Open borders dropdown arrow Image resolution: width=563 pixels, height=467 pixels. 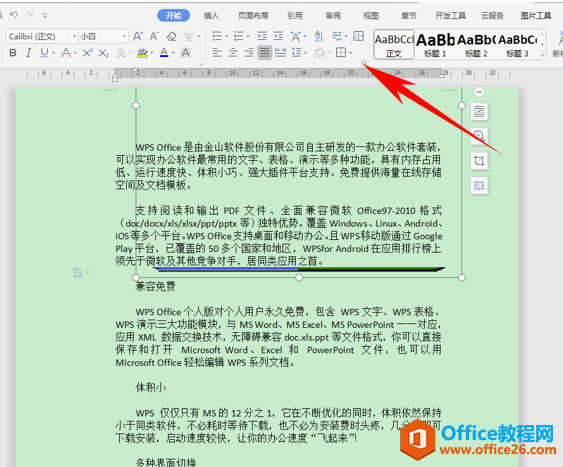click(350, 53)
